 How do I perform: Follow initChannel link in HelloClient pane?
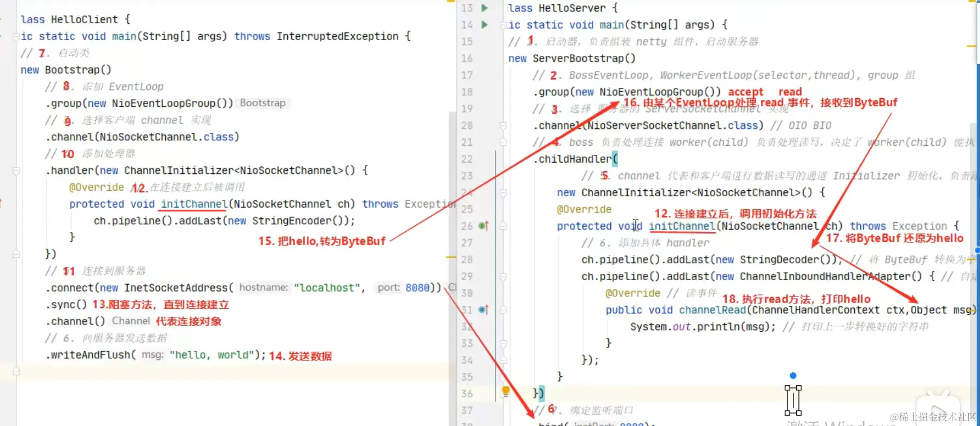point(194,204)
